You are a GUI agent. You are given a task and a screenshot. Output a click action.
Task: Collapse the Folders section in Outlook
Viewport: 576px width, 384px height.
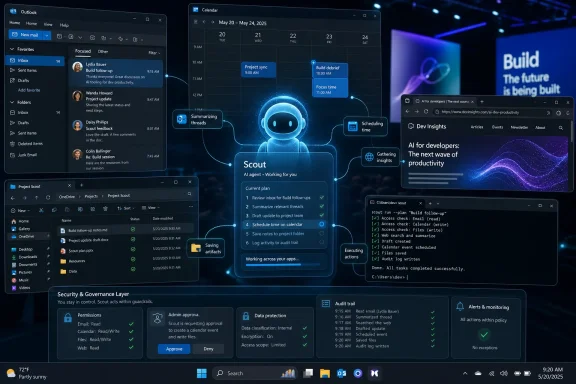coord(12,102)
